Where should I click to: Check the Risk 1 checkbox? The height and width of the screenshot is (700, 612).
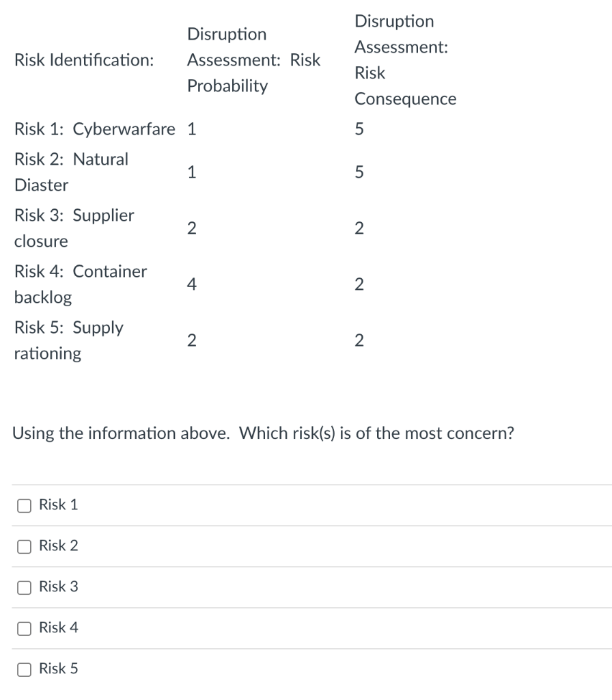24,504
